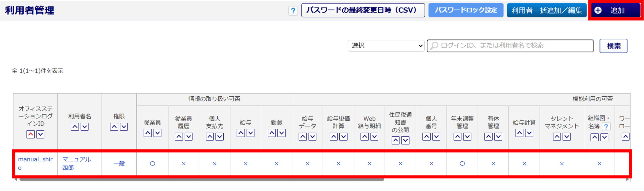The image size is (644, 191).
Task: Sort 従業員履歴 ascending
Action: 179,137
